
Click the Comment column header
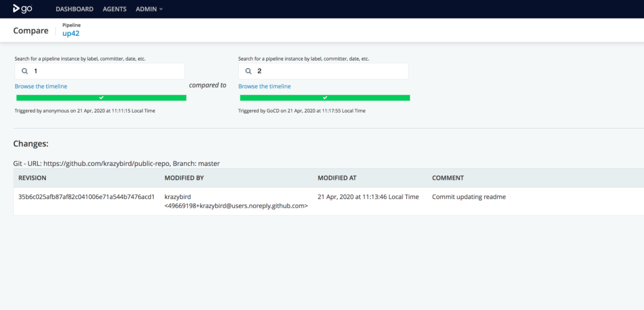(448, 178)
